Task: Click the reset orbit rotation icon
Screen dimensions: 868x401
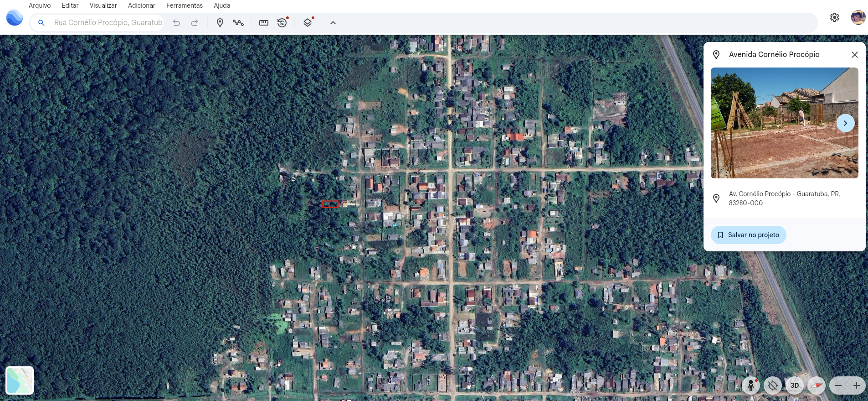Action: 773,385
